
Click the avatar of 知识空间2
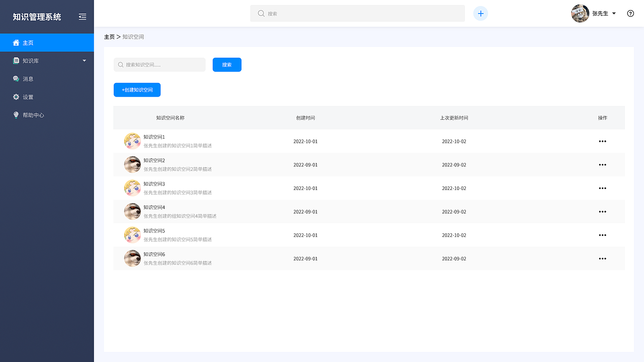(x=132, y=165)
